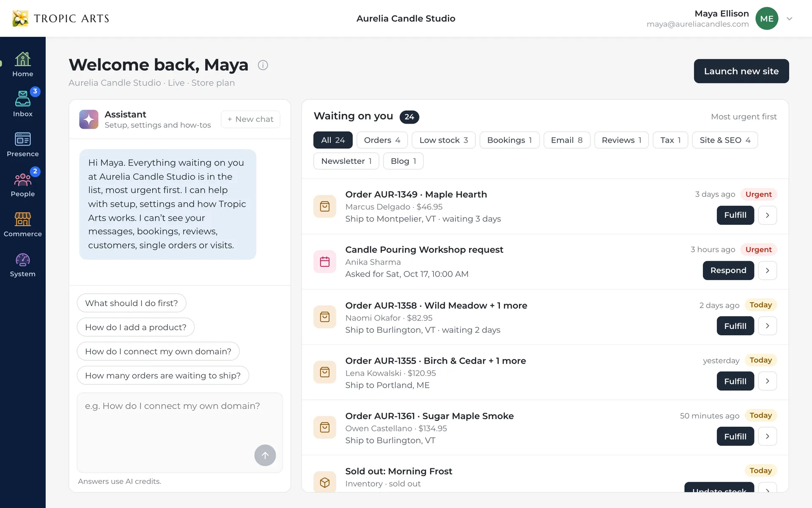Click Launch new site button

click(x=741, y=71)
